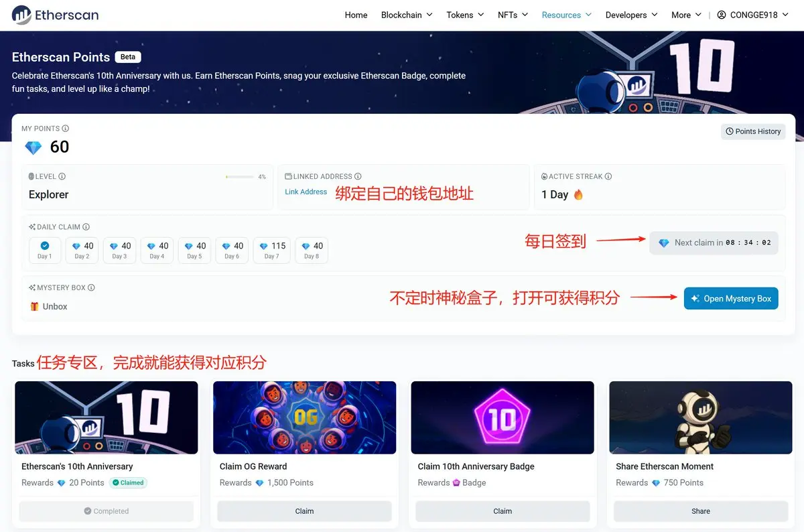The height and width of the screenshot is (532, 804).
Task: Click Claim under Claim OG Reward
Action: tap(304, 511)
